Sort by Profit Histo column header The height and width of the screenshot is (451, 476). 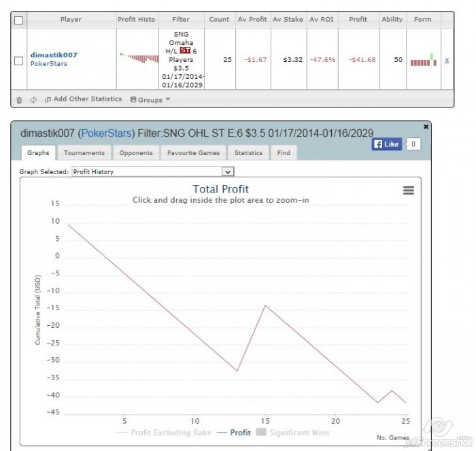(137, 20)
